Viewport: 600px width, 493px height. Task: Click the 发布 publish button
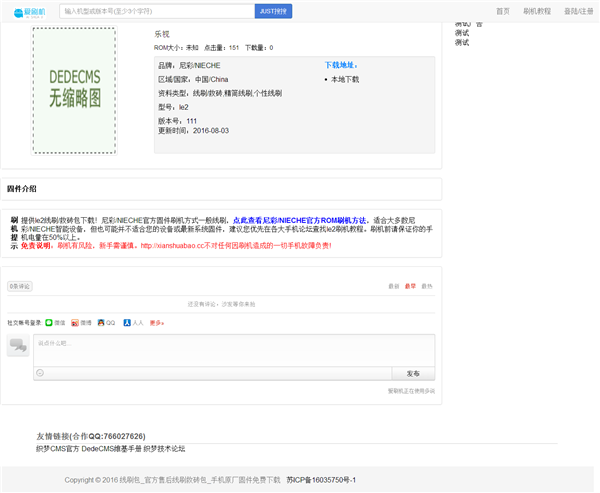click(x=413, y=374)
